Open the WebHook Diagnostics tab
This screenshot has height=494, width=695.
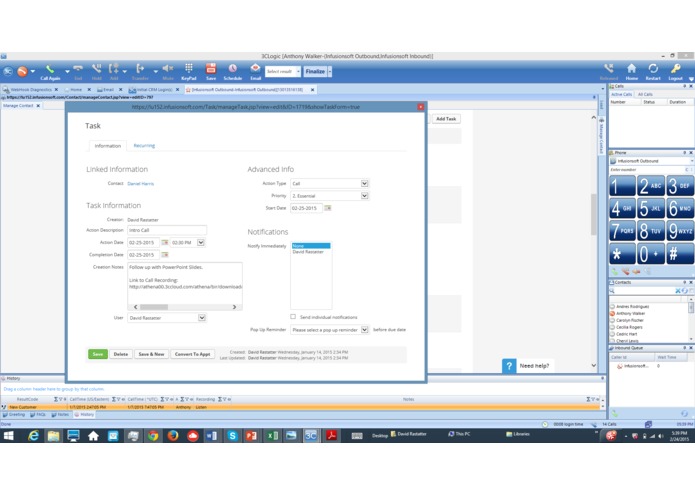click(x=31, y=89)
